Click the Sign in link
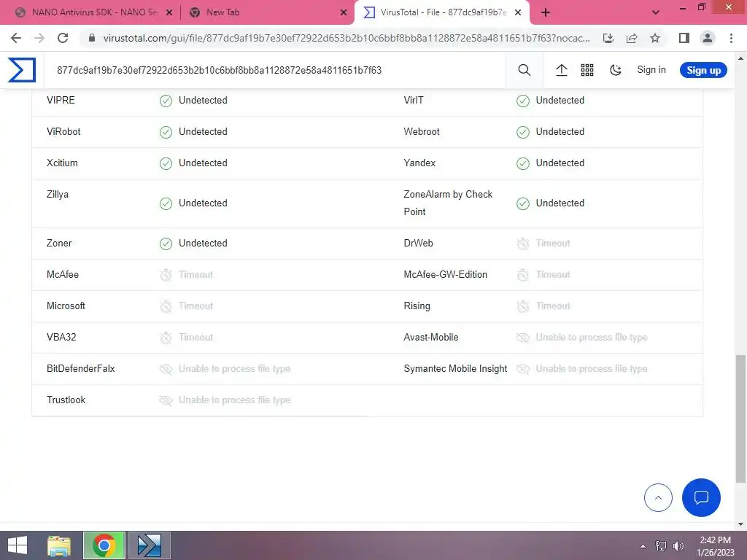Image resolution: width=747 pixels, height=560 pixels. (x=651, y=69)
